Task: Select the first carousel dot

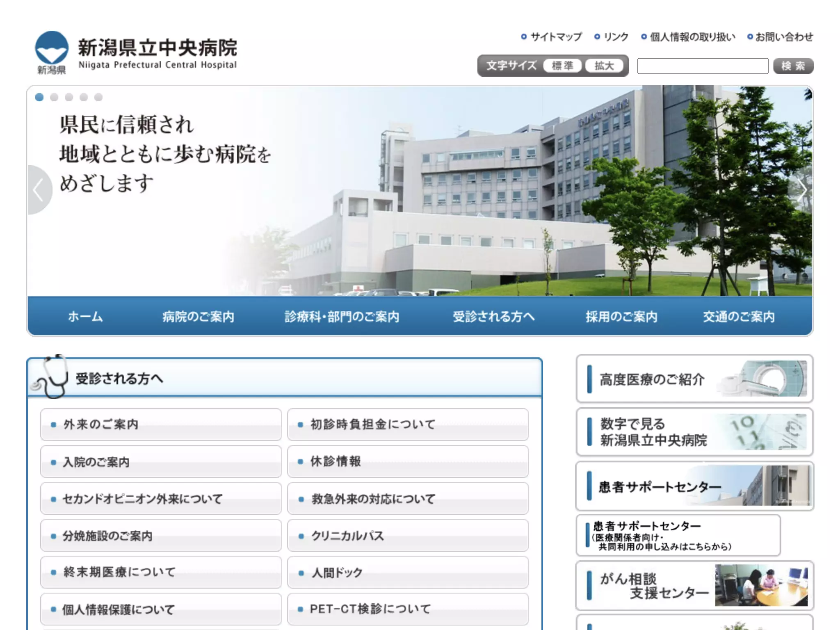Action: (x=39, y=97)
